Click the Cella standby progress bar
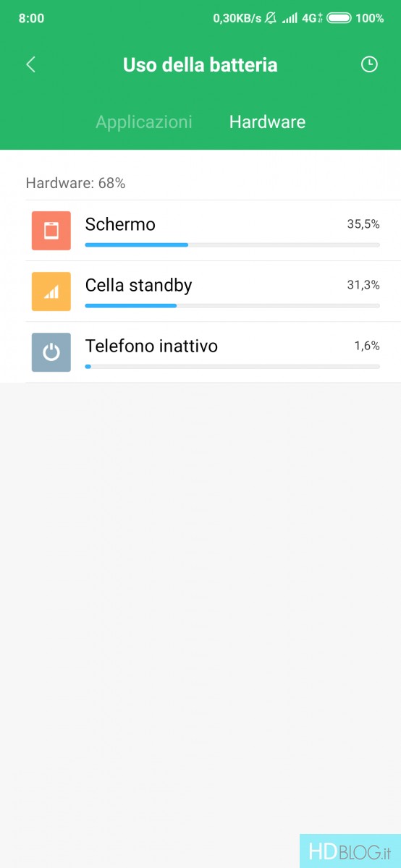The width and height of the screenshot is (401, 868). [x=232, y=306]
